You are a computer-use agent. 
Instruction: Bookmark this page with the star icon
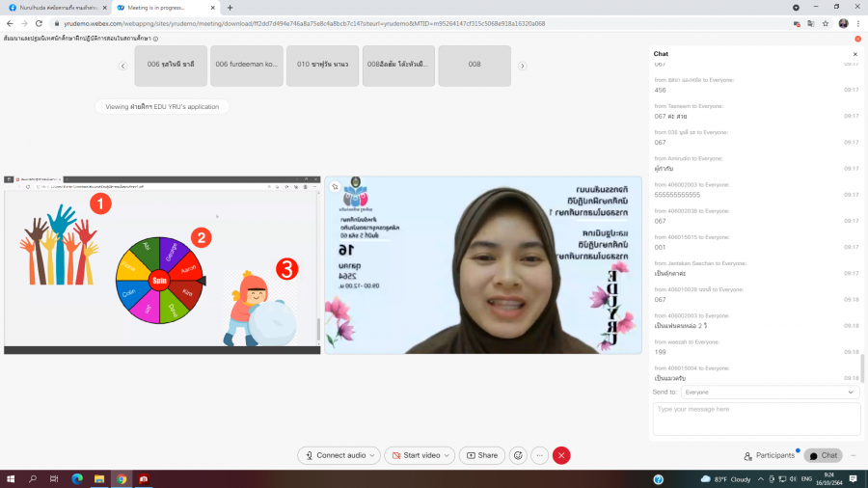click(824, 23)
